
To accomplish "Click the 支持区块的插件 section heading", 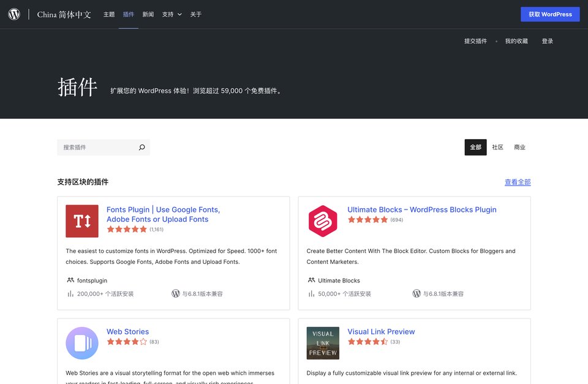I will pos(83,182).
